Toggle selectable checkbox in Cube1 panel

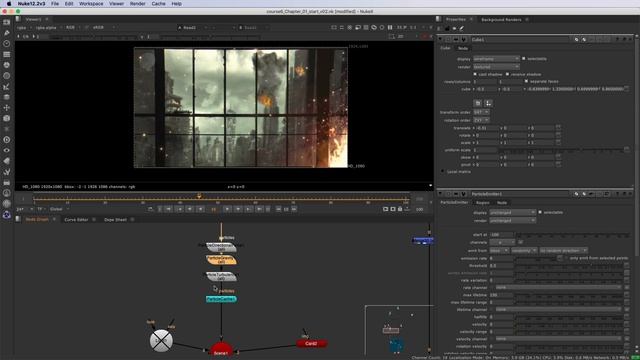(x=524, y=58)
